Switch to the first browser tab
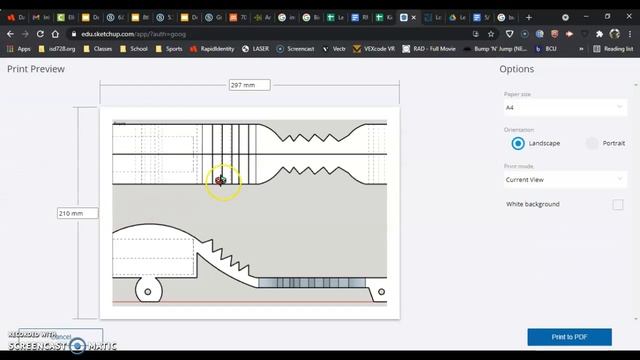The width and height of the screenshot is (640, 360). [16, 18]
